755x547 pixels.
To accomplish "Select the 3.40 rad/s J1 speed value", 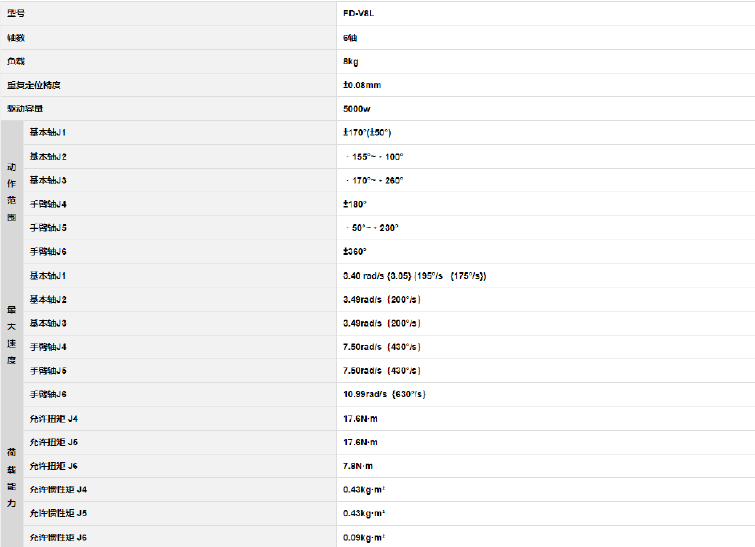I will [x=414, y=275].
